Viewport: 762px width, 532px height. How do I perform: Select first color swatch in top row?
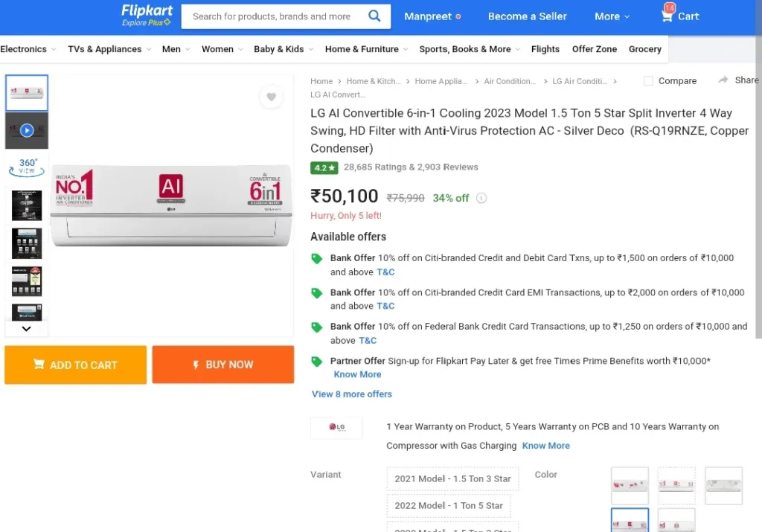point(630,485)
